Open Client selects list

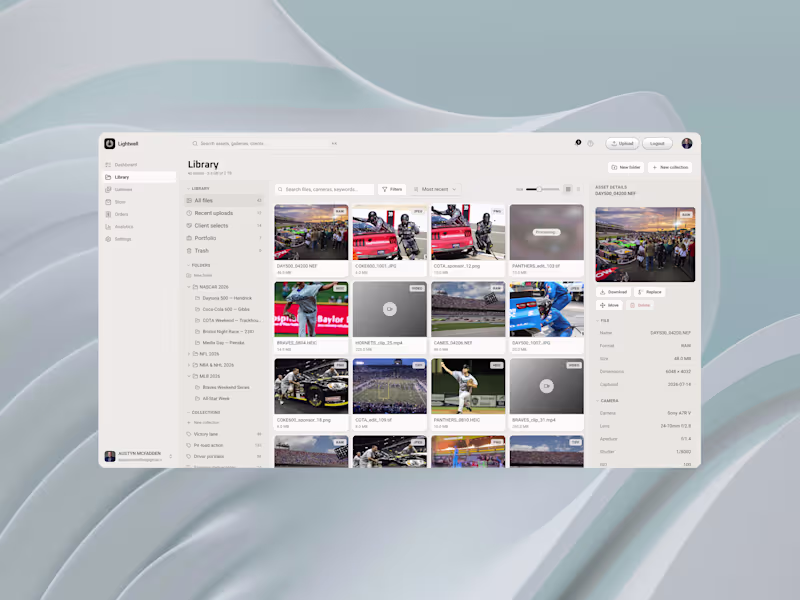[x=224, y=226]
